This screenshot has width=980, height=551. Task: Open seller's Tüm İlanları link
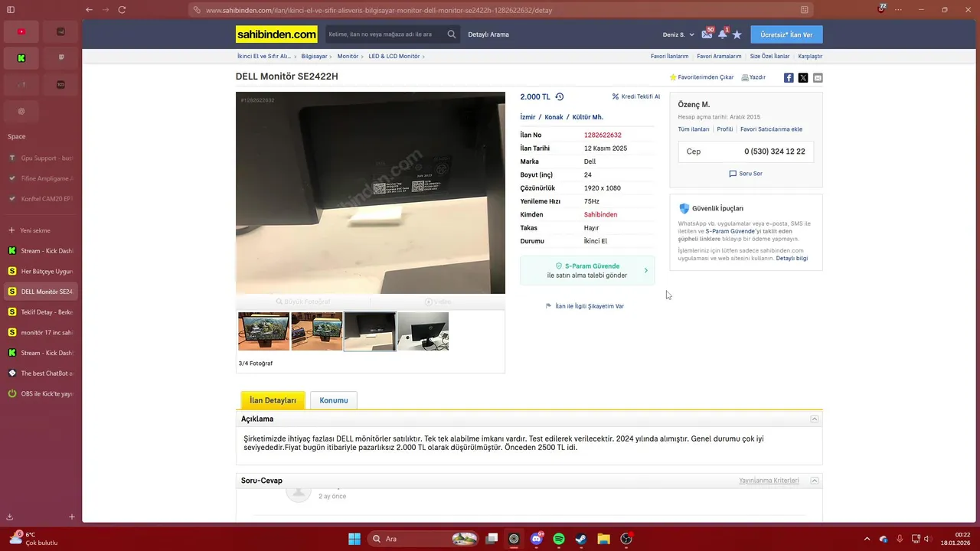coord(694,129)
